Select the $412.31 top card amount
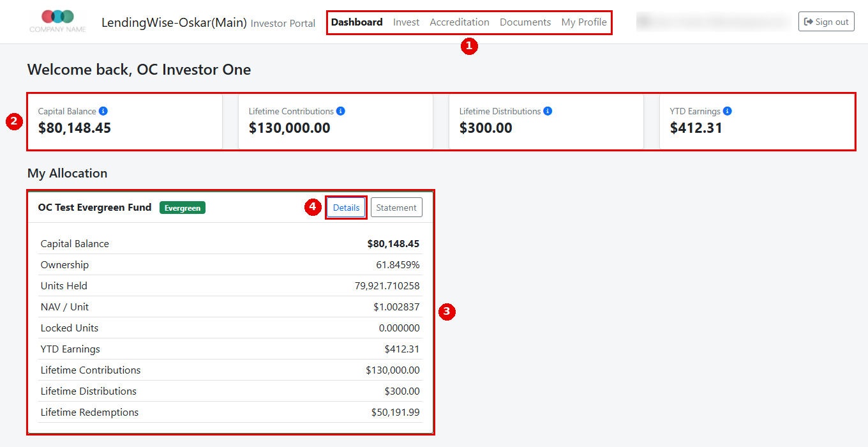Image resolution: width=868 pixels, height=447 pixels. tap(696, 128)
